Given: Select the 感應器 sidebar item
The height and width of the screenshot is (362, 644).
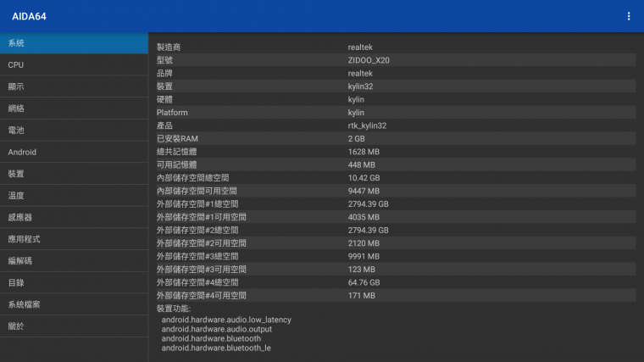Looking at the screenshot, I should point(74,217).
